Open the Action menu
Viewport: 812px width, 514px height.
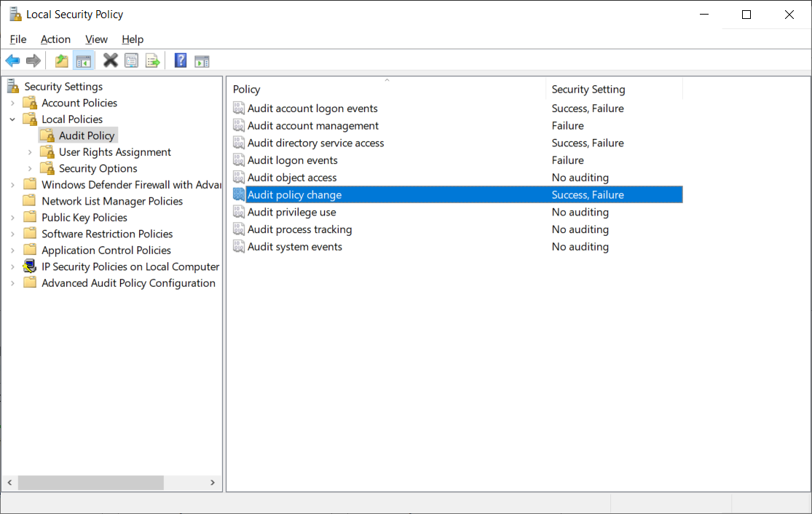(55, 39)
